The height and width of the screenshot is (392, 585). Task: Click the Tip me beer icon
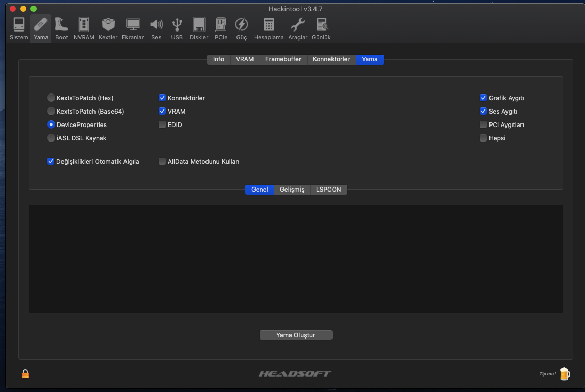point(564,373)
